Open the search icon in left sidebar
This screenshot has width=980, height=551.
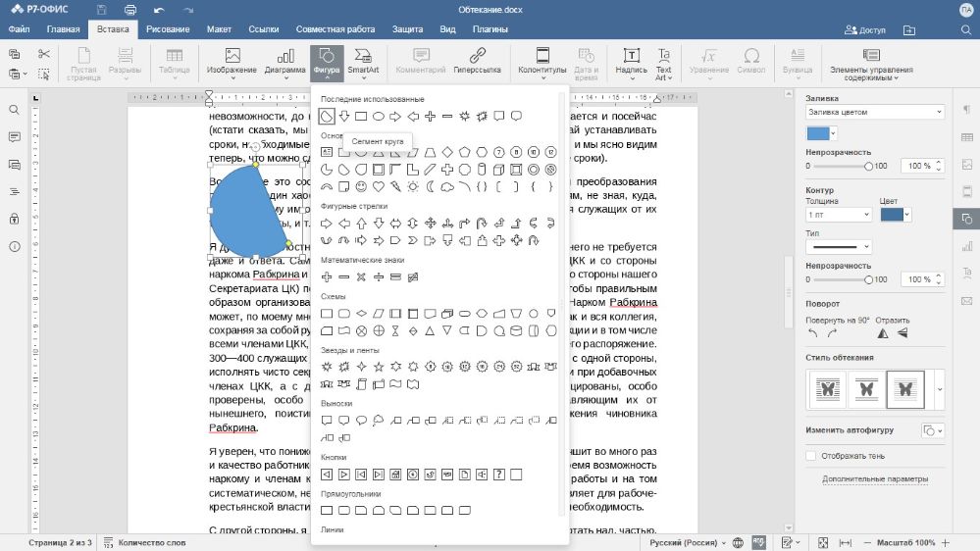(x=15, y=110)
